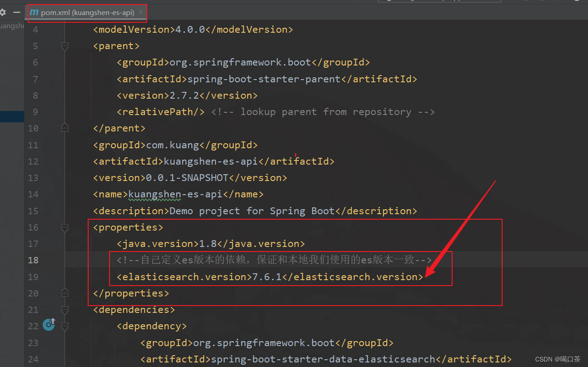This screenshot has width=588, height=367.
Task: Click the opening parent tag on line 5
Action: coord(116,46)
